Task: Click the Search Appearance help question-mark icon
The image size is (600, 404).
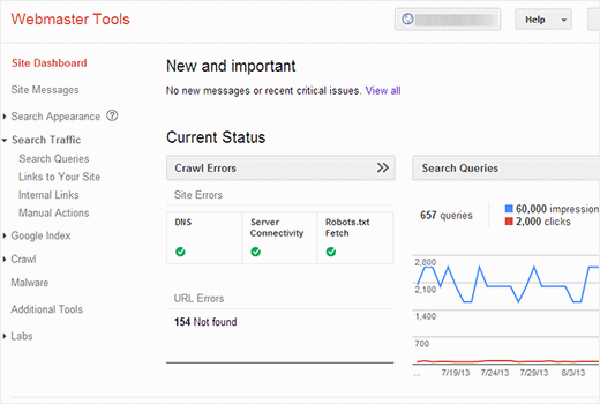Action: coord(113,116)
